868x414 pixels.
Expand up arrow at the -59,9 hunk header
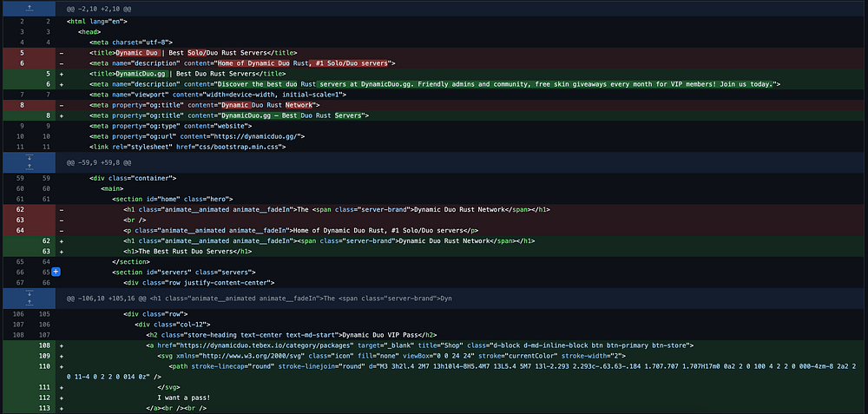coord(28,168)
